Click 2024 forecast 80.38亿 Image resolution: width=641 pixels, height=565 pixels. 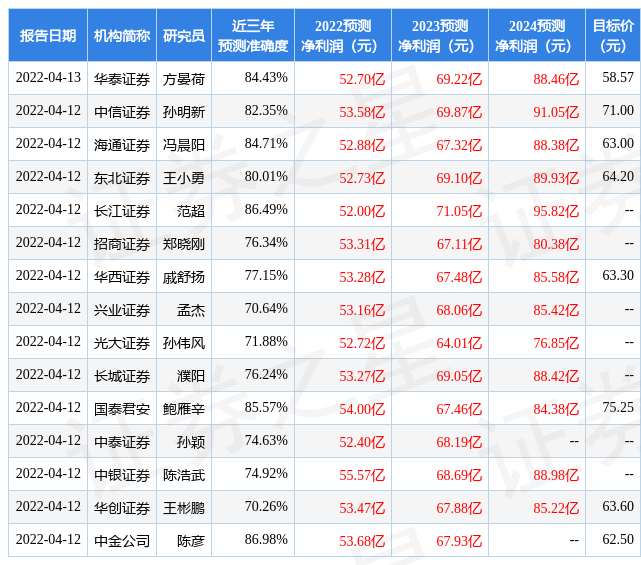pos(556,244)
